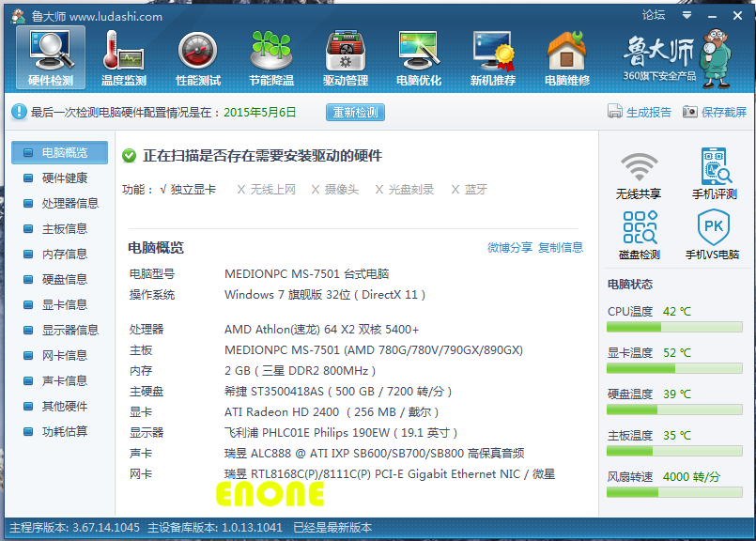Click 微博分享 to share on Weibo
The image size is (756, 541).
click(510, 247)
